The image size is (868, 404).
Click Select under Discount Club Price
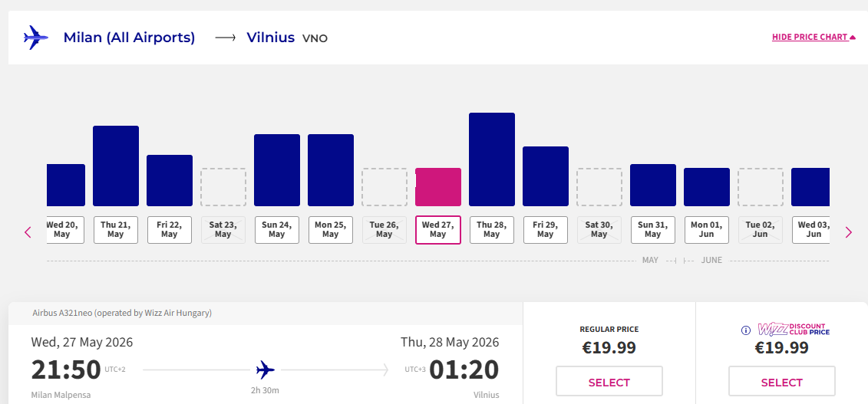[781, 382]
